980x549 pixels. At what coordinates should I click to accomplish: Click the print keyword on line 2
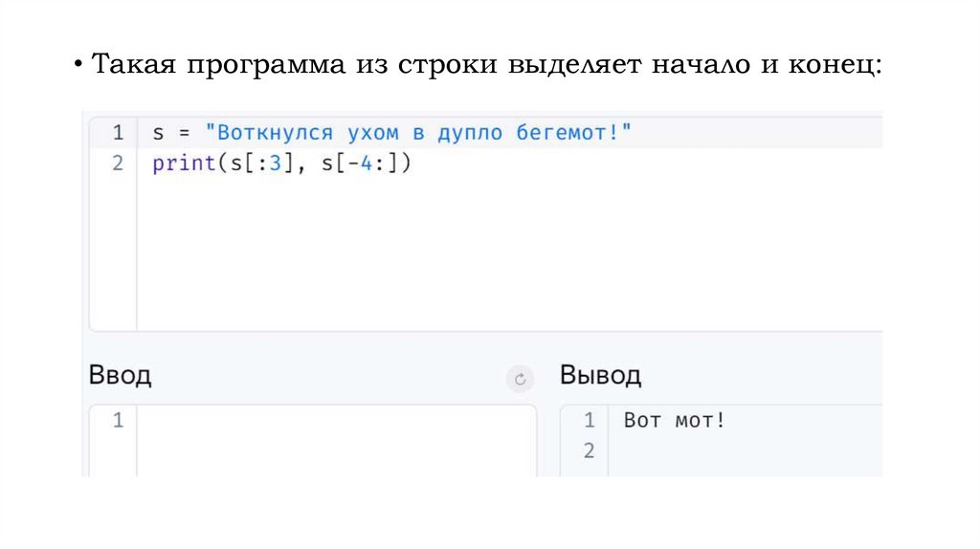[184, 164]
